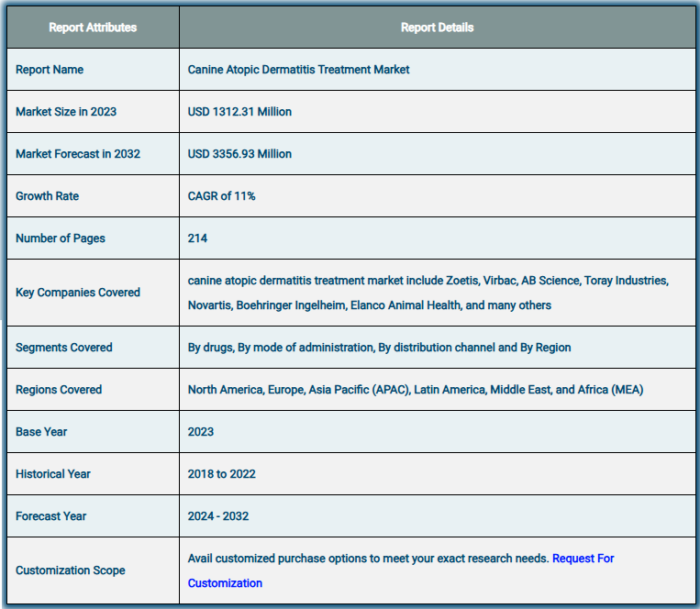This screenshot has height=609, width=700.
Task: Open the Request For Customization link
Action: click(x=583, y=559)
